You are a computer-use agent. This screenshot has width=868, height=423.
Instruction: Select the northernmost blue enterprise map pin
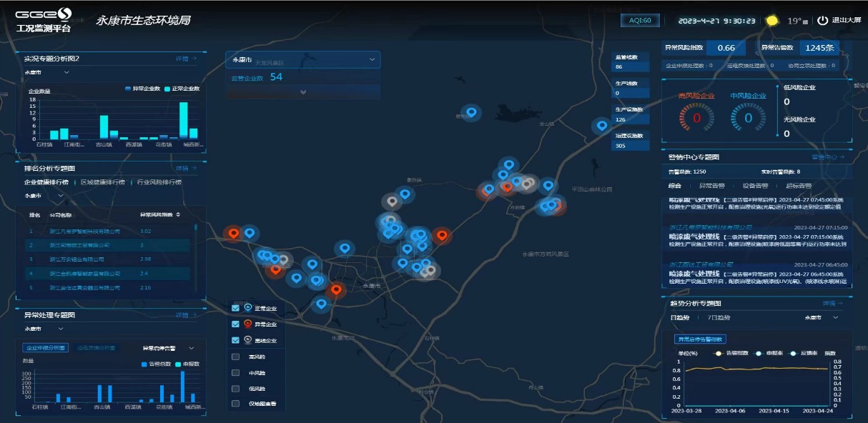[470, 112]
